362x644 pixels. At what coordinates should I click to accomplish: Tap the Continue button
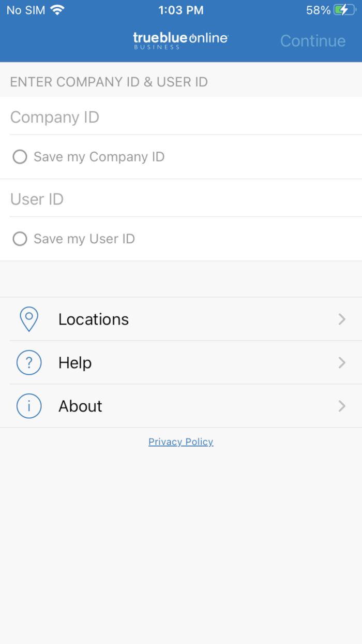click(x=312, y=40)
